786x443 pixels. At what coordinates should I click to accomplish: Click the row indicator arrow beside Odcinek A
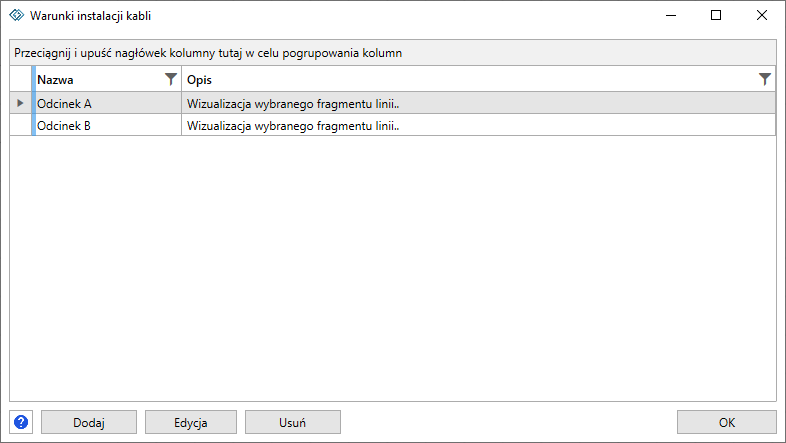click(x=20, y=103)
